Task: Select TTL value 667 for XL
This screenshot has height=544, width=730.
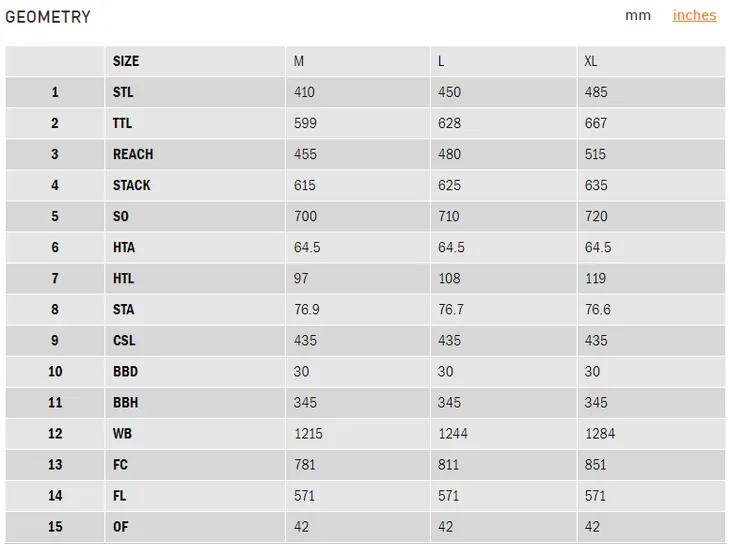Action: pyautogui.click(x=595, y=123)
